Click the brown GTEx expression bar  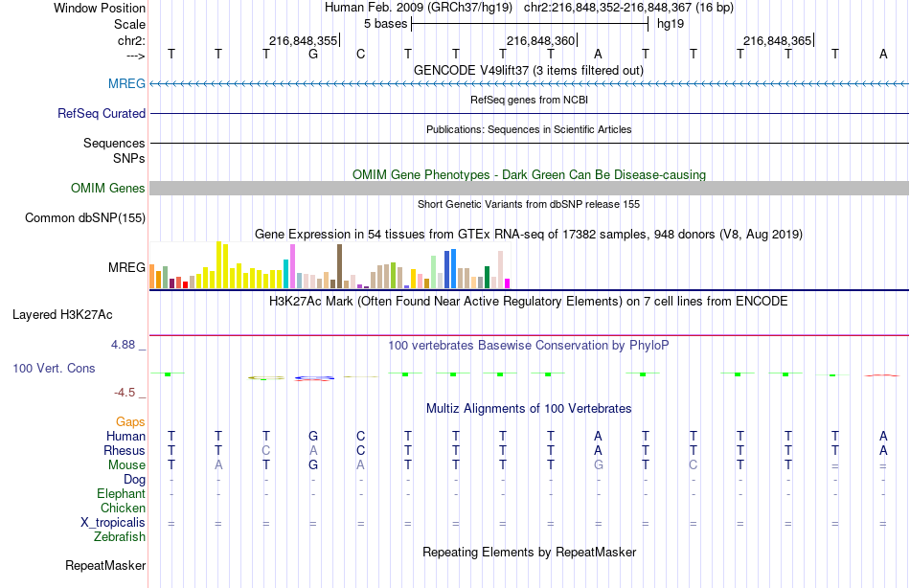point(339,266)
